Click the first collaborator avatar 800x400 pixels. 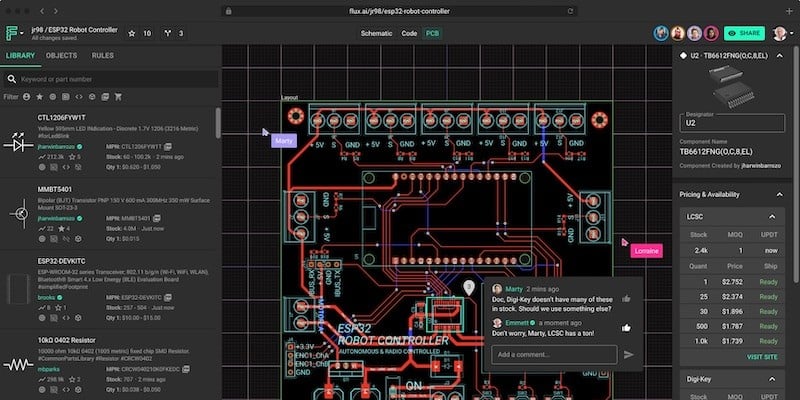click(x=661, y=34)
